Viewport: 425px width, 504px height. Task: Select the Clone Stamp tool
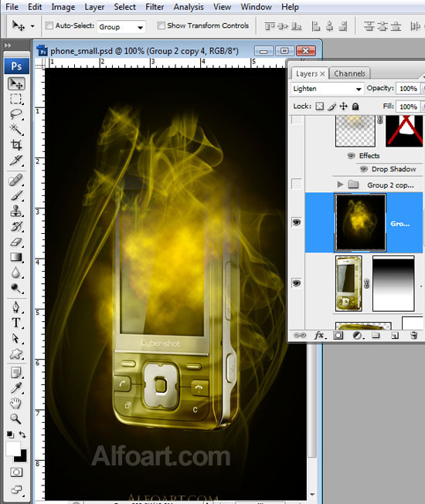point(16,211)
